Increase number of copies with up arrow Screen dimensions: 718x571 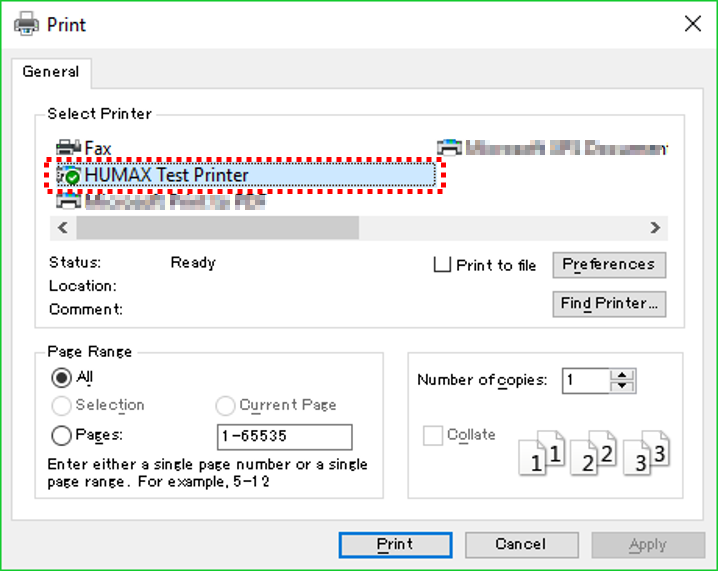click(x=622, y=375)
